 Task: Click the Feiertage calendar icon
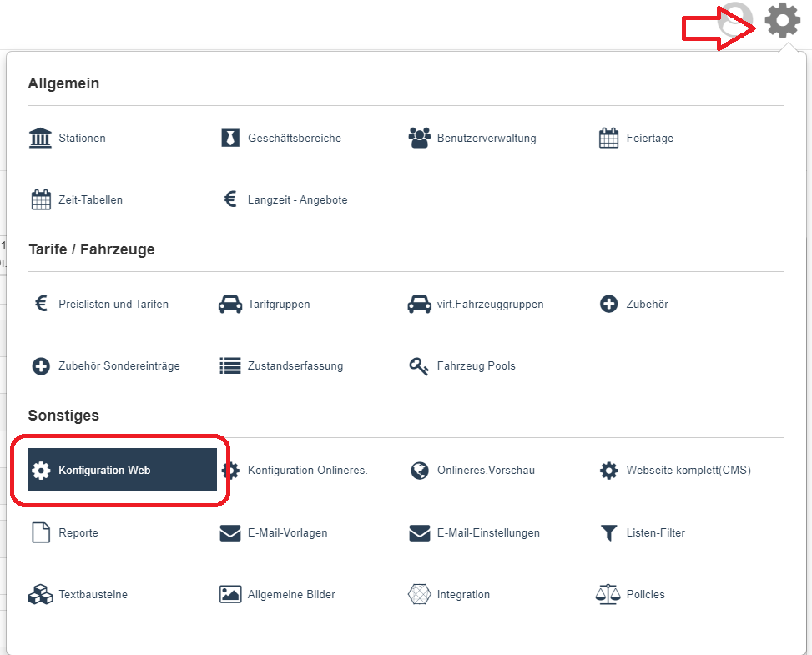608,138
